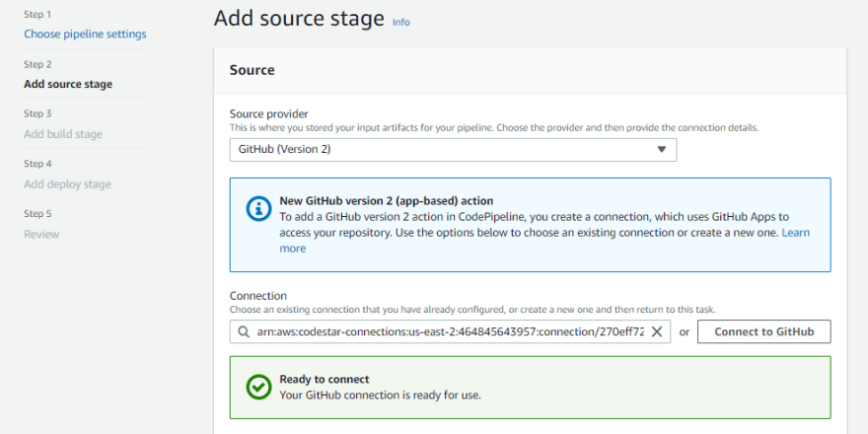868x434 pixels.
Task: Click the Connect to GitHub button
Action: click(x=763, y=331)
